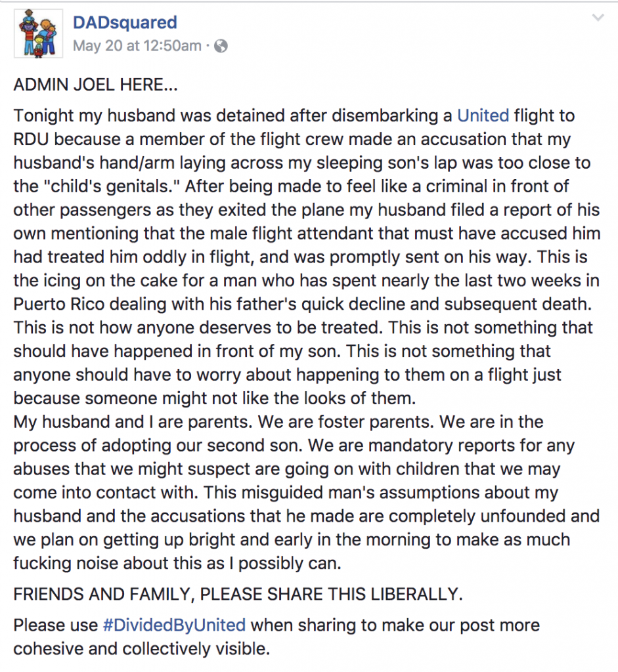
Task: Open the DADsquared profile picture
Action: [39, 33]
